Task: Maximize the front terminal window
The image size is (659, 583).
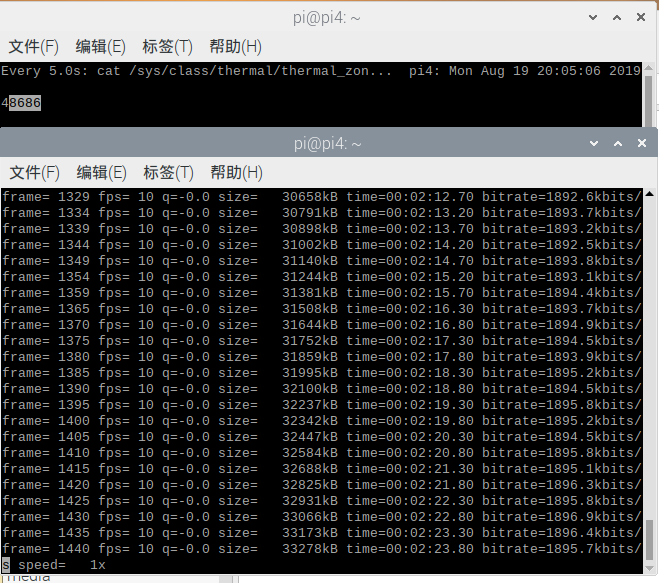Action: 618,143
